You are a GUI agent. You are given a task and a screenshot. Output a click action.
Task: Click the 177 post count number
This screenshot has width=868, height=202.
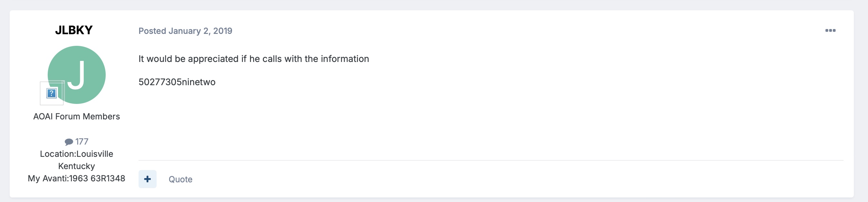(82, 142)
